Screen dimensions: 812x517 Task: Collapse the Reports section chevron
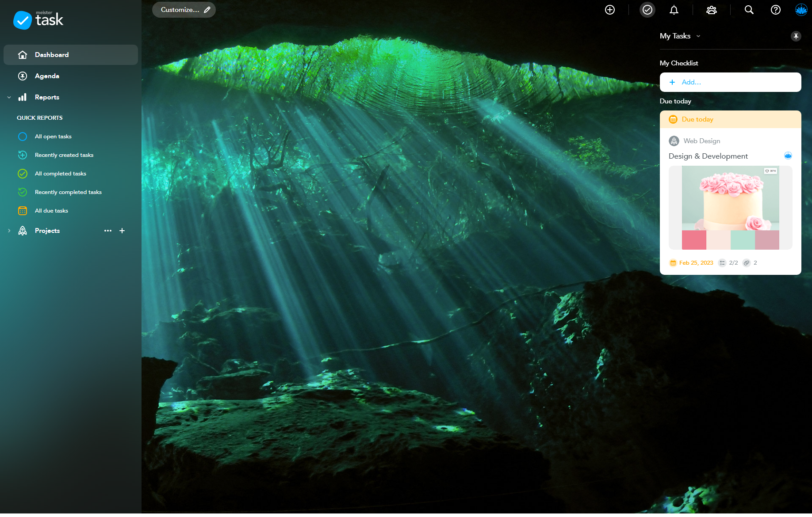point(9,97)
